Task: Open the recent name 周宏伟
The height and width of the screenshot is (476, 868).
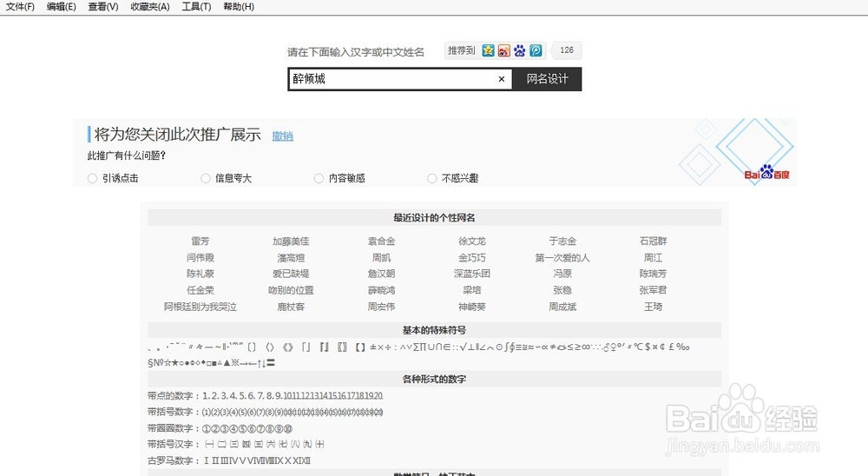Action: point(381,307)
